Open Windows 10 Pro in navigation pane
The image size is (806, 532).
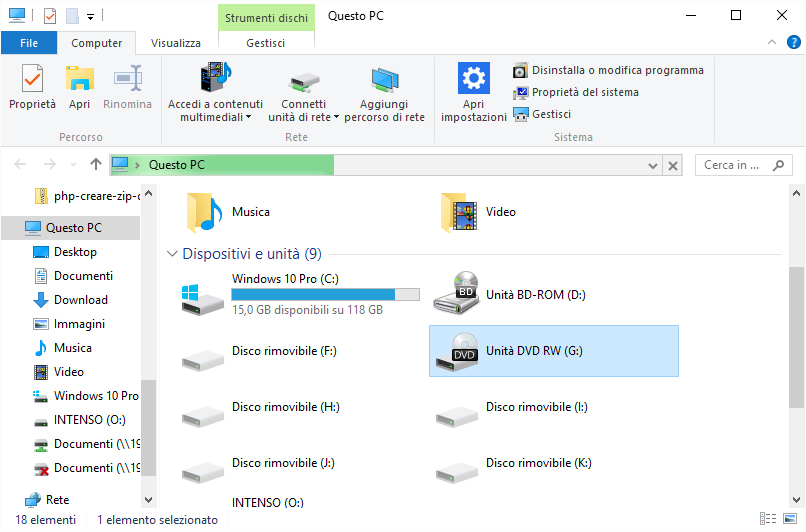(x=86, y=396)
